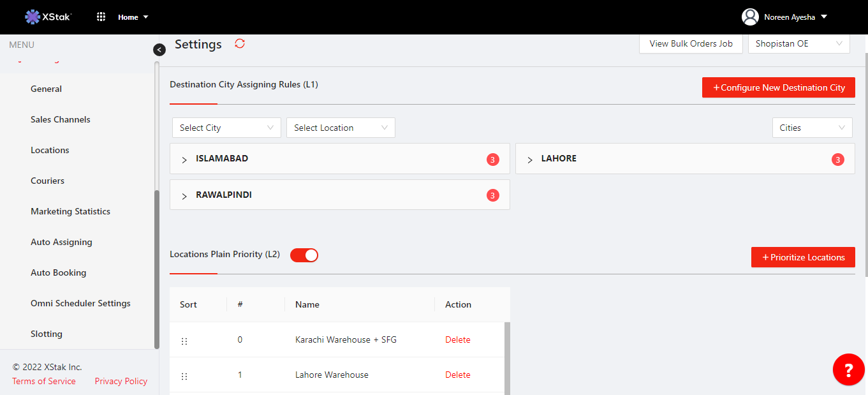Screen dimensions: 868x395
Task: Click the user avatar icon
Action: coord(750,17)
